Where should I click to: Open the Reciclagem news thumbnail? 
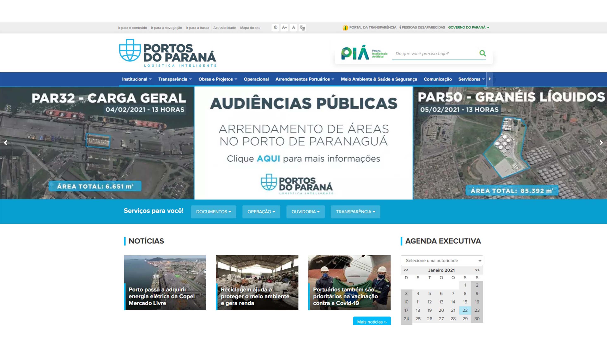257,283
